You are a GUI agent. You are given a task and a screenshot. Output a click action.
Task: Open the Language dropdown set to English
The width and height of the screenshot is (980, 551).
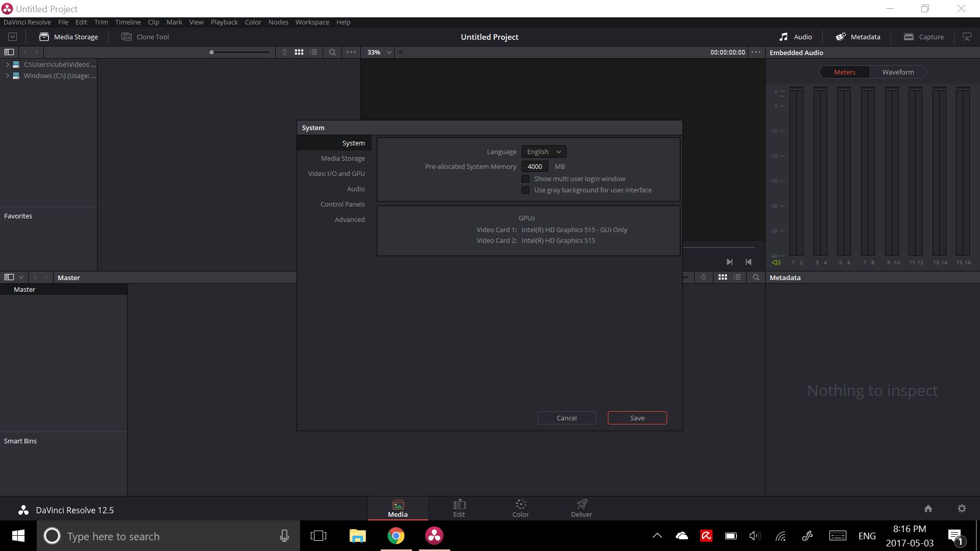(x=544, y=152)
